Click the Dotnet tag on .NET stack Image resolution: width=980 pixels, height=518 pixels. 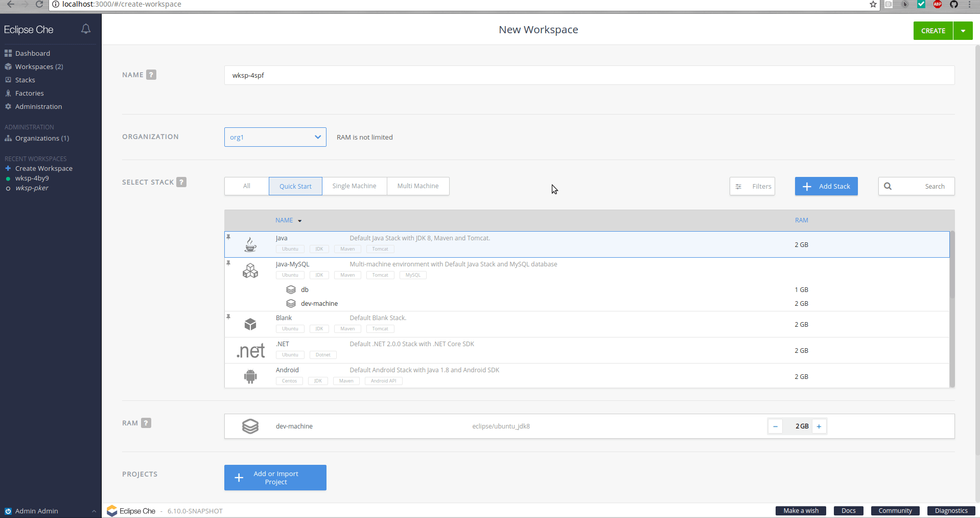click(323, 355)
